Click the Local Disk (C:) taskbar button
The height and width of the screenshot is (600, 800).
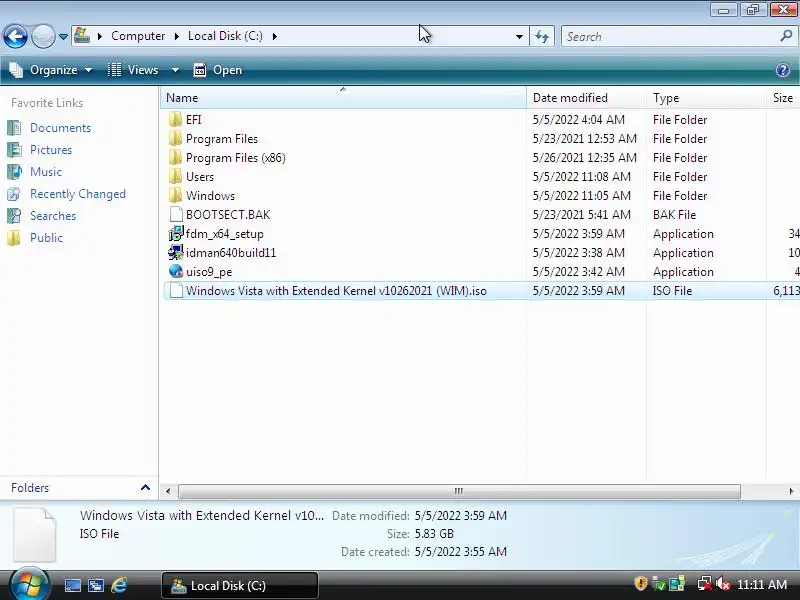(240, 585)
